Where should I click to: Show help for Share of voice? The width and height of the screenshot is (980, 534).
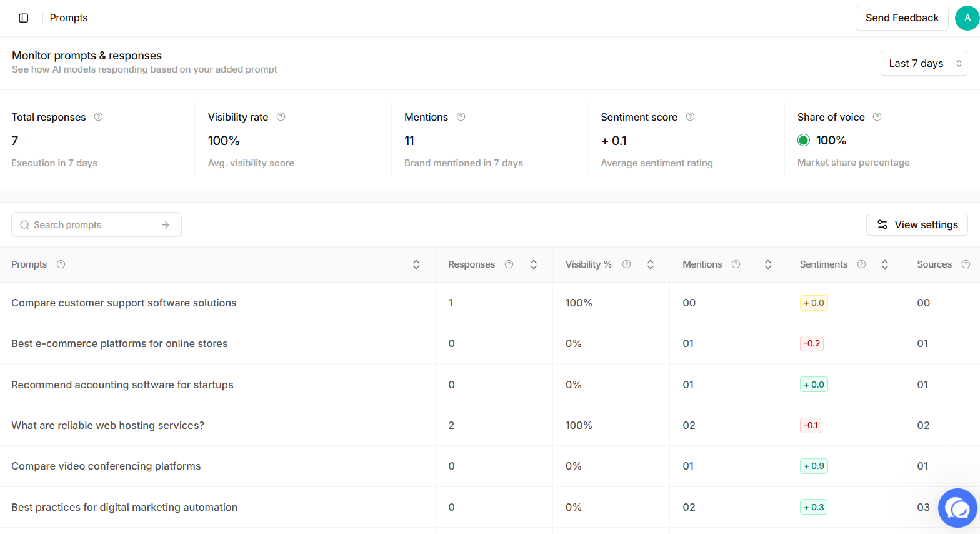(877, 117)
